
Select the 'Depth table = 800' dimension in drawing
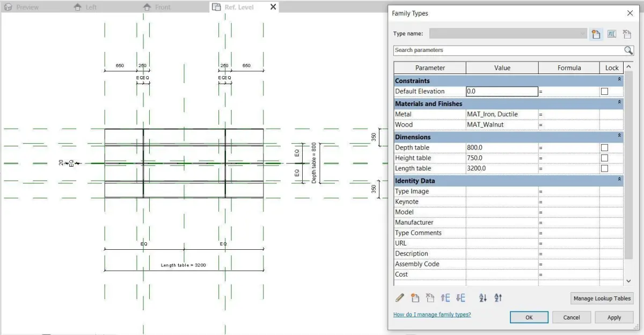point(314,163)
